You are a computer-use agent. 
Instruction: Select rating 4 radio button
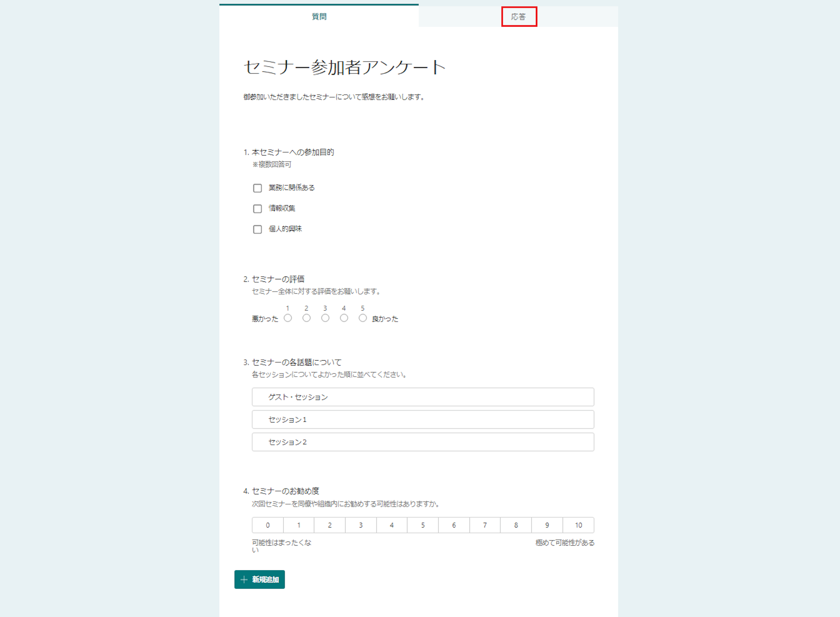[344, 318]
